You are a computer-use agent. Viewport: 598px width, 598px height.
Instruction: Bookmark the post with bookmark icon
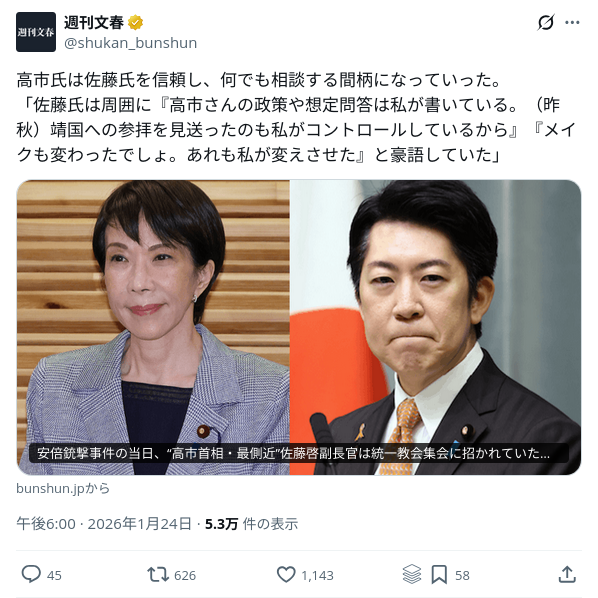click(439, 574)
